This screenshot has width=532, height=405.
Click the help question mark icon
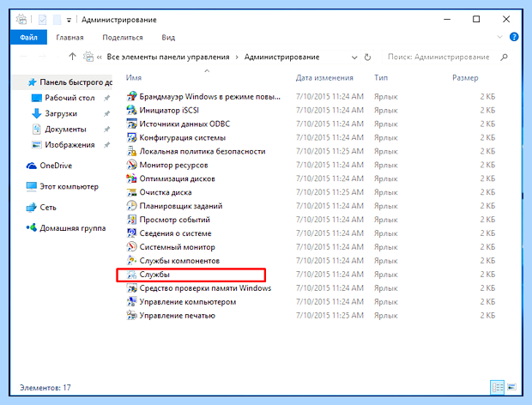pos(514,37)
